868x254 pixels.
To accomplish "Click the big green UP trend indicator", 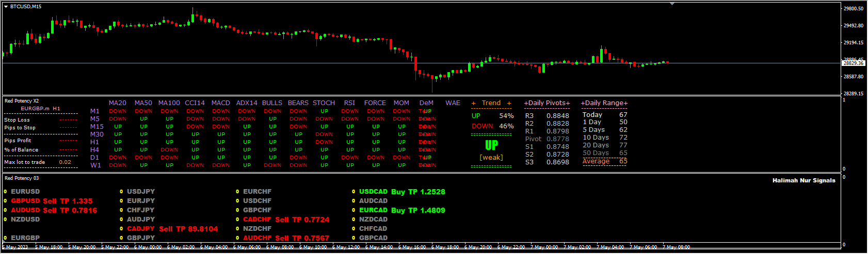I will [491, 146].
